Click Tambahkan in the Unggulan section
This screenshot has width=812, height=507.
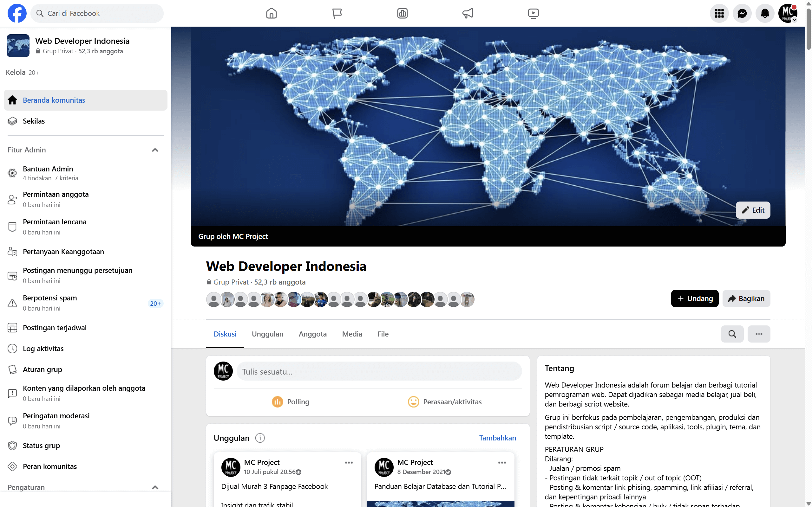point(498,438)
